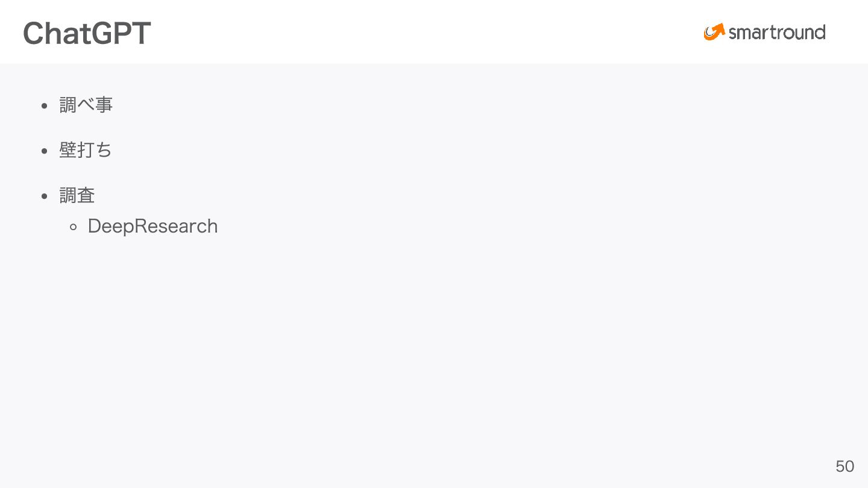
Task: Click the bullet dot before 調べ事
Action: click(x=44, y=106)
